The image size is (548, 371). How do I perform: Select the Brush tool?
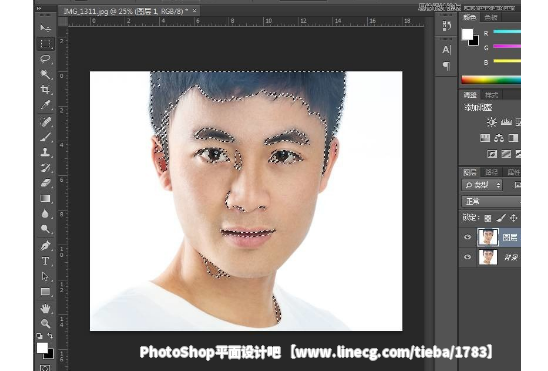[45, 137]
